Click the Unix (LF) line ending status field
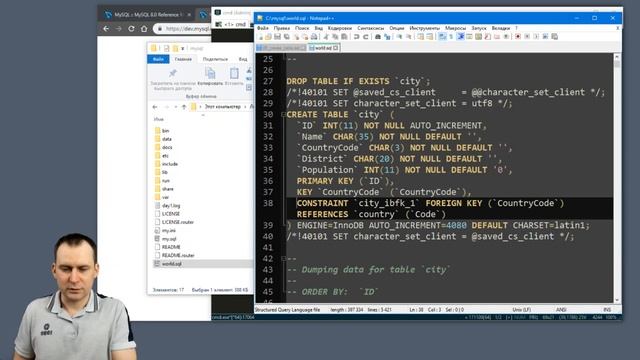This screenshot has height=360, width=640. click(521, 310)
